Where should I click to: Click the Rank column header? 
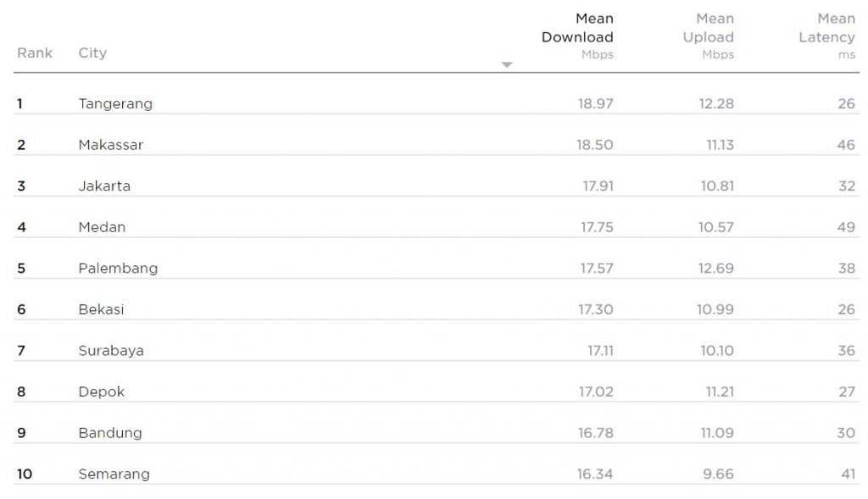pyautogui.click(x=35, y=53)
